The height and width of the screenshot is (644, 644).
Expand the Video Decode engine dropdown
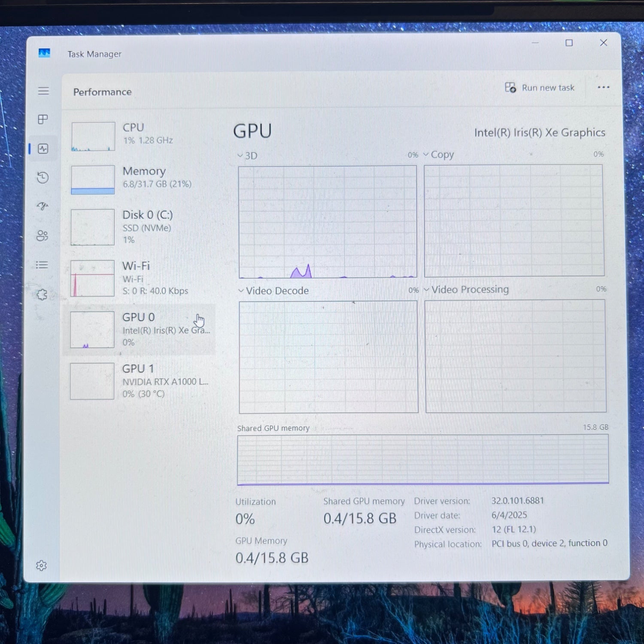(273, 291)
